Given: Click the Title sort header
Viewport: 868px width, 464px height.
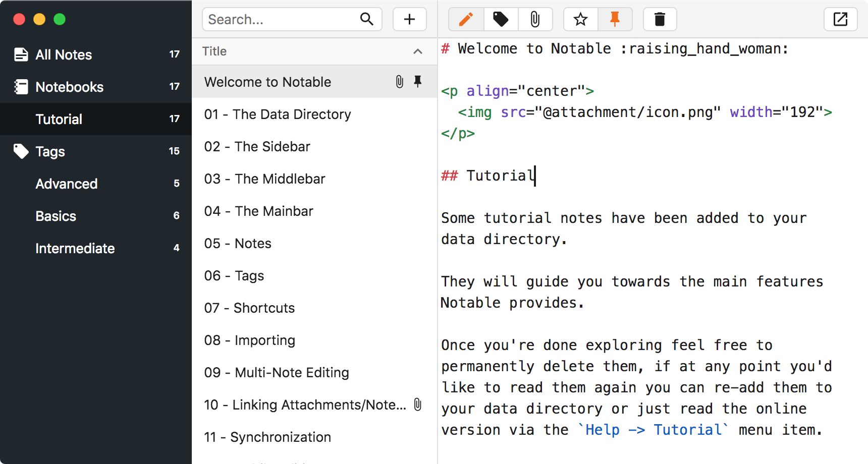Looking at the screenshot, I should (x=314, y=51).
